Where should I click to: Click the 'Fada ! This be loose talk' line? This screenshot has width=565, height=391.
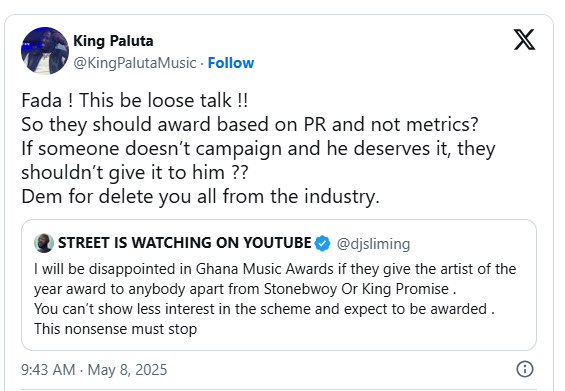point(135,101)
